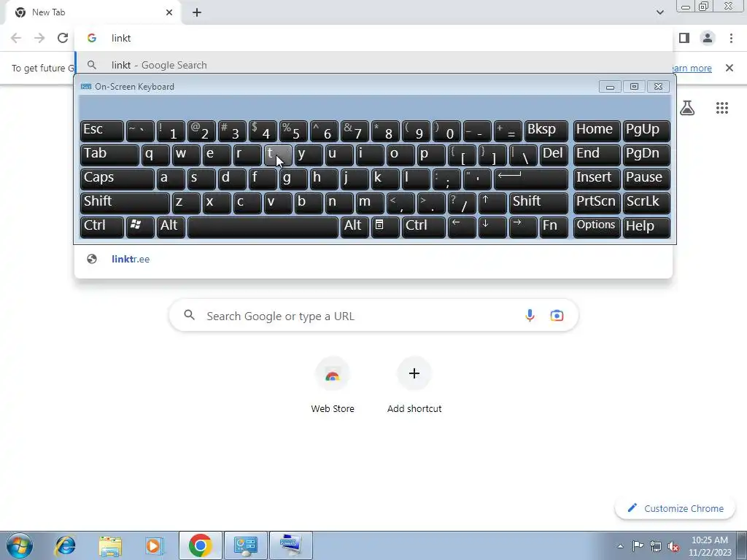
Task: Click the Del key
Action: 554,155
